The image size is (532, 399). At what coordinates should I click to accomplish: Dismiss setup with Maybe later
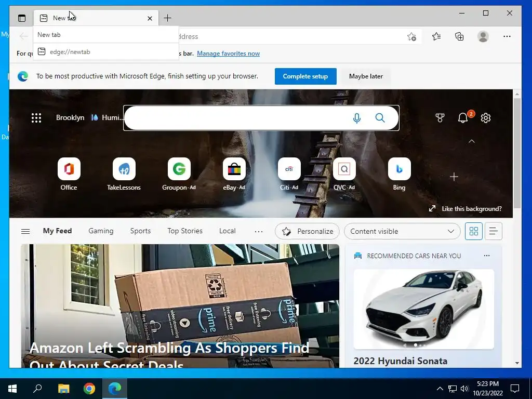[366, 76]
